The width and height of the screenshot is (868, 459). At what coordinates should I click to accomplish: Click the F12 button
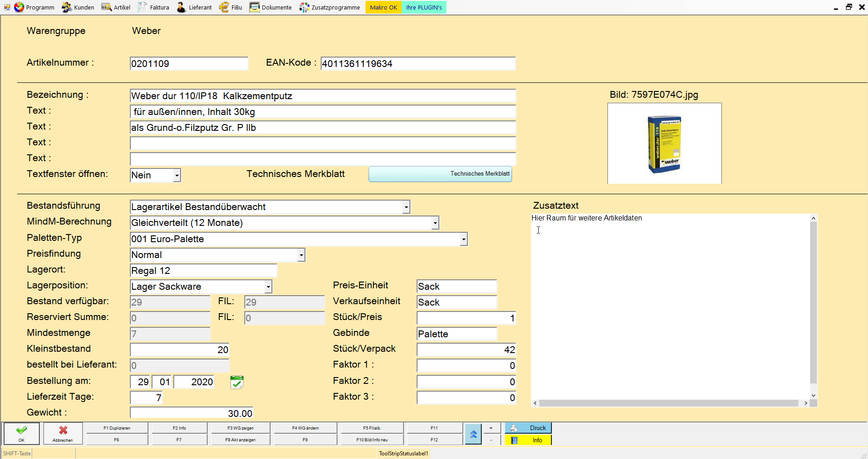(434, 440)
